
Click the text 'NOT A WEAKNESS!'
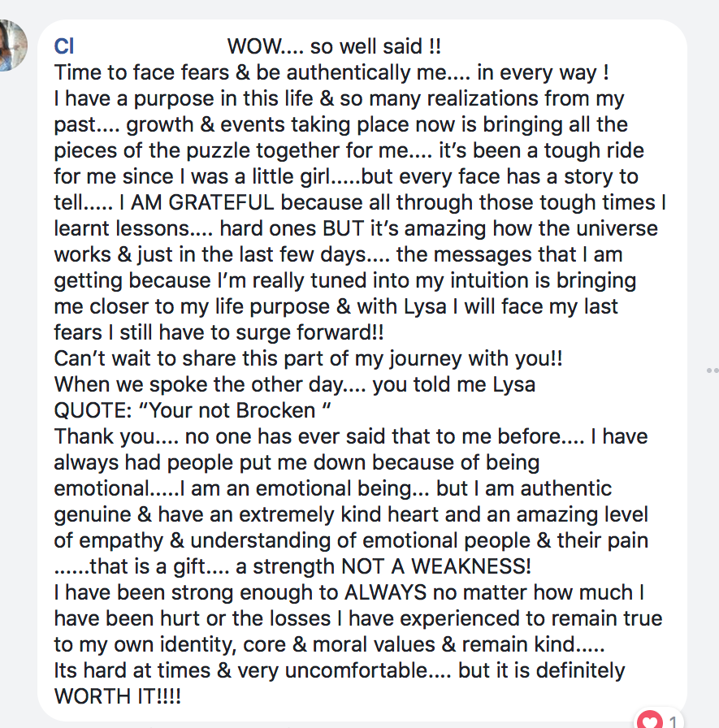435,566
